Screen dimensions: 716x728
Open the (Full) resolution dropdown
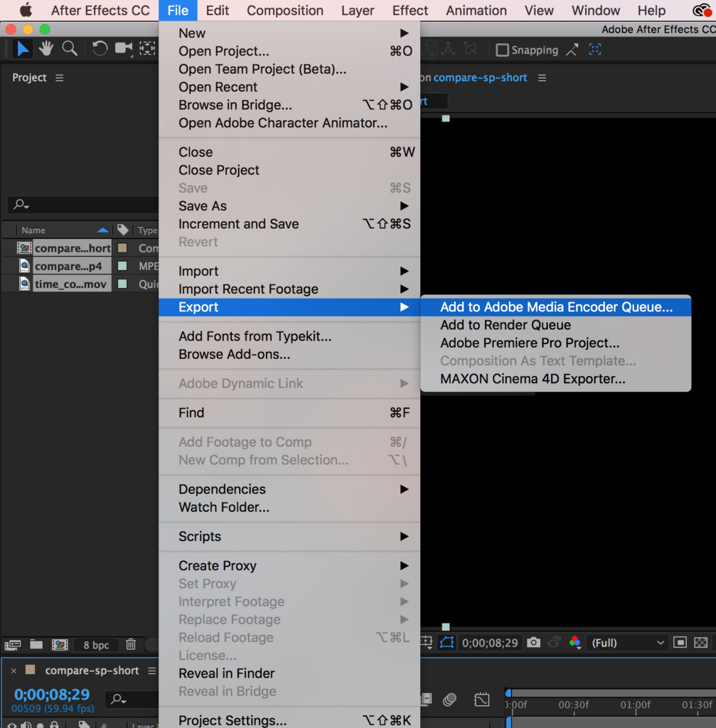click(626, 643)
